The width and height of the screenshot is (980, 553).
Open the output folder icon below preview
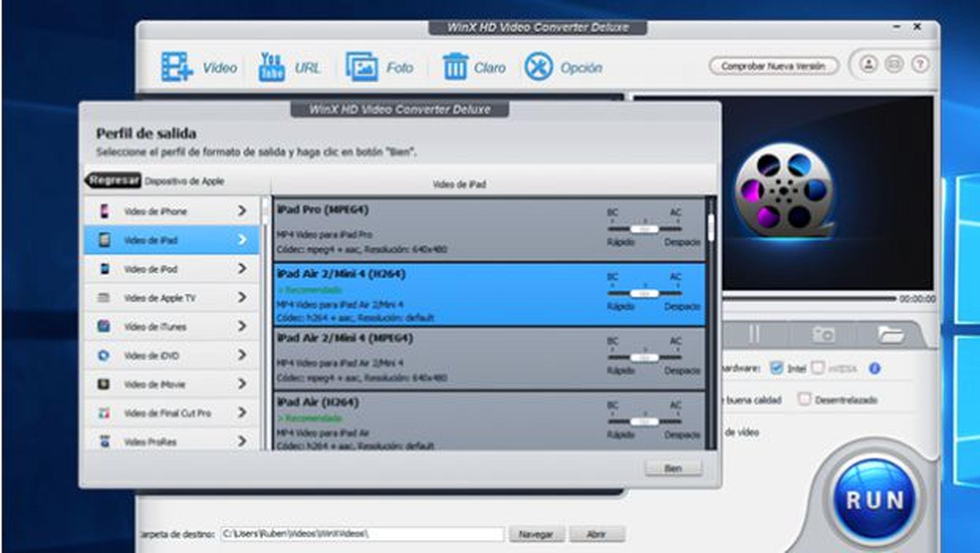point(891,334)
